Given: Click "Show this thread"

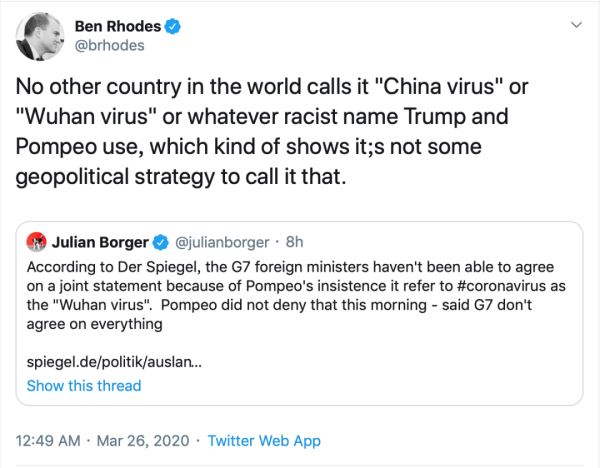Looking at the screenshot, I should tap(83, 385).
